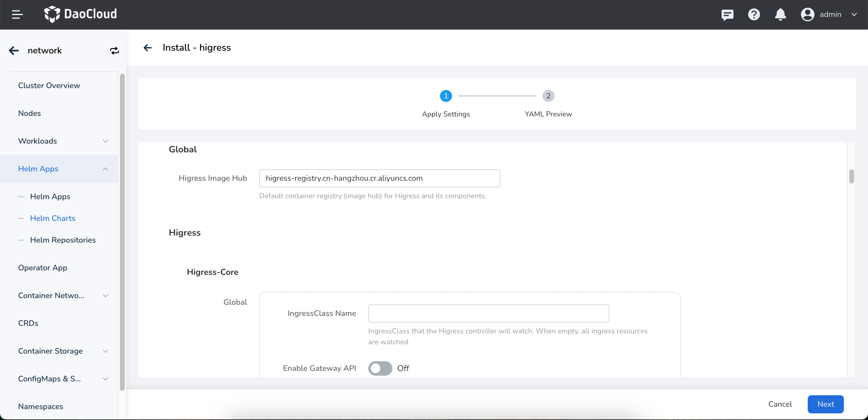Click back arrow next to network
868x420 pixels.
click(x=14, y=51)
